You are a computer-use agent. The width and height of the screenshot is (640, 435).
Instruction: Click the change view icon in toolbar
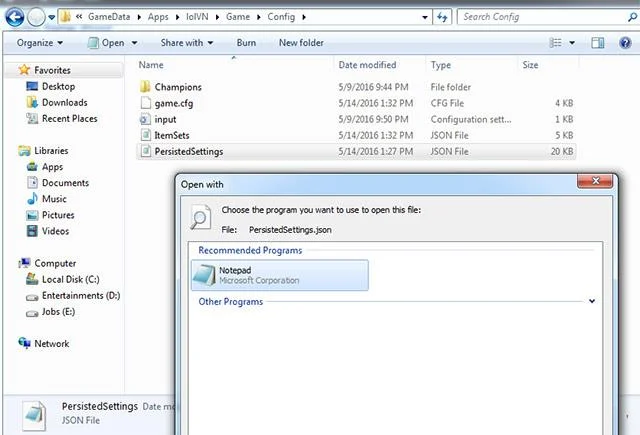click(555, 43)
